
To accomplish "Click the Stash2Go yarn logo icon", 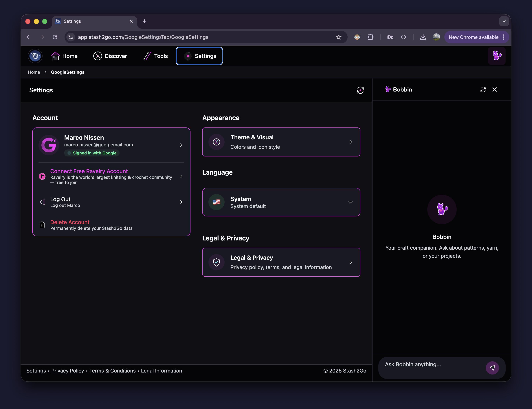I will coord(35,56).
